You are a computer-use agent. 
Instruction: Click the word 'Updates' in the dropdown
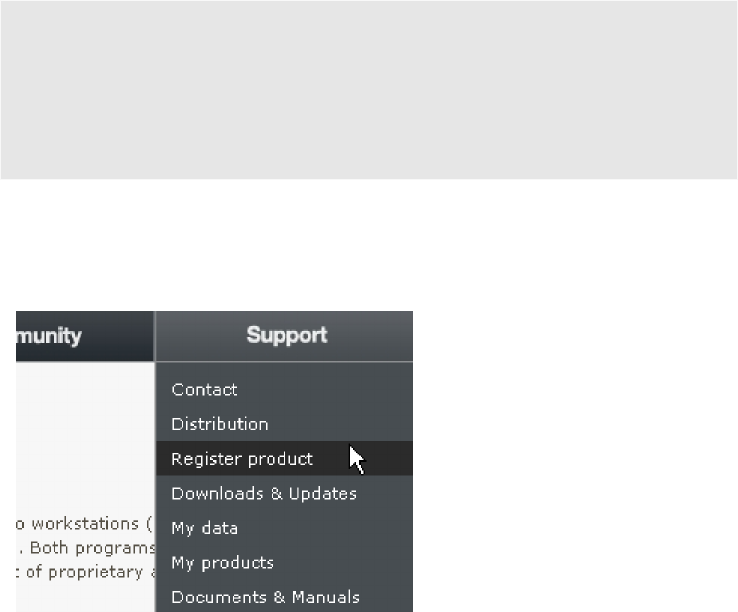323,493
